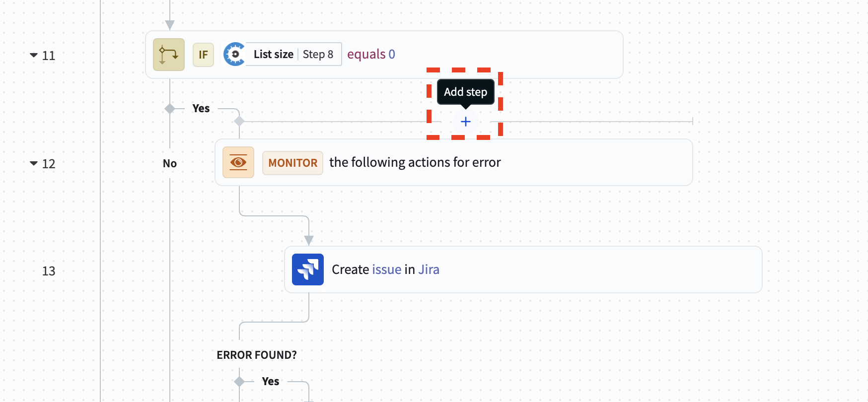Click the step number 13
The image size is (868, 402).
(49, 271)
